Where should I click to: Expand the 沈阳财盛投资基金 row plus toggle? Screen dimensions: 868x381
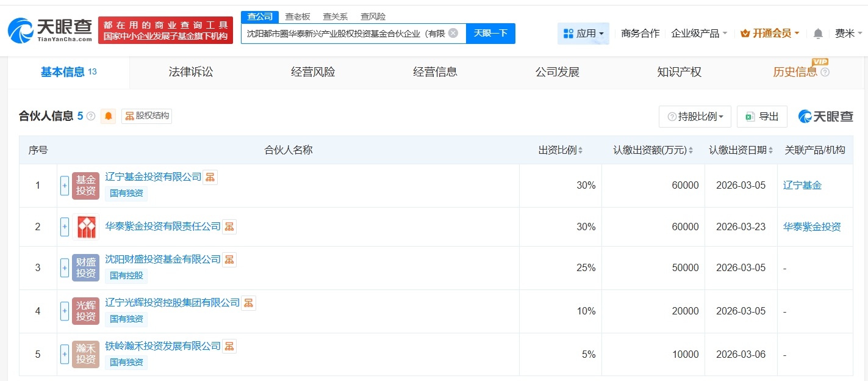(x=65, y=267)
